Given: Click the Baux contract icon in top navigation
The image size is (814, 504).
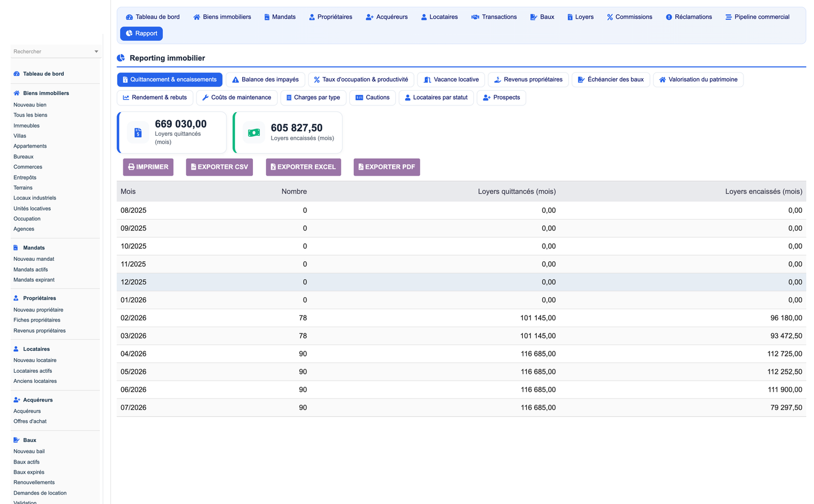Looking at the screenshot, I should tap(534, 17).
